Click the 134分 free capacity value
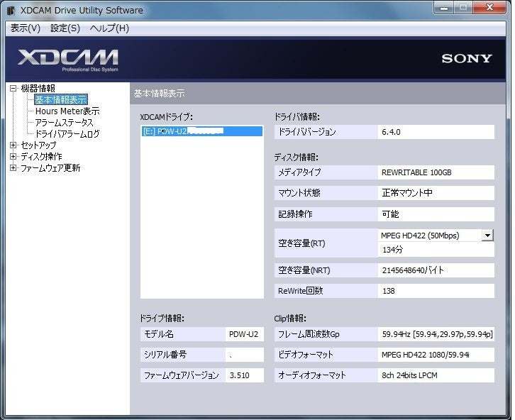515x420 pixels. pos(436,250)
